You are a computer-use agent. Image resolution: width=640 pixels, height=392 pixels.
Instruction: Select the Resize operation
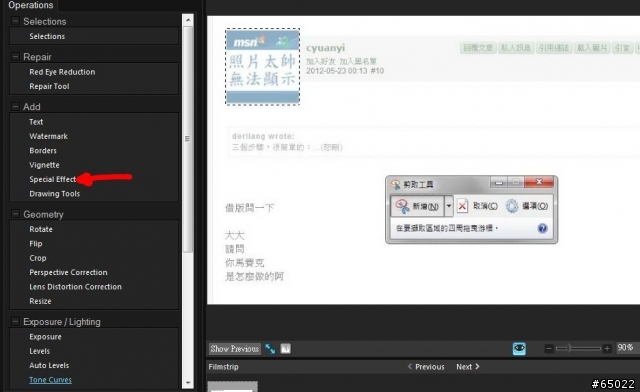pyautogui.click(x=40, y=301)
